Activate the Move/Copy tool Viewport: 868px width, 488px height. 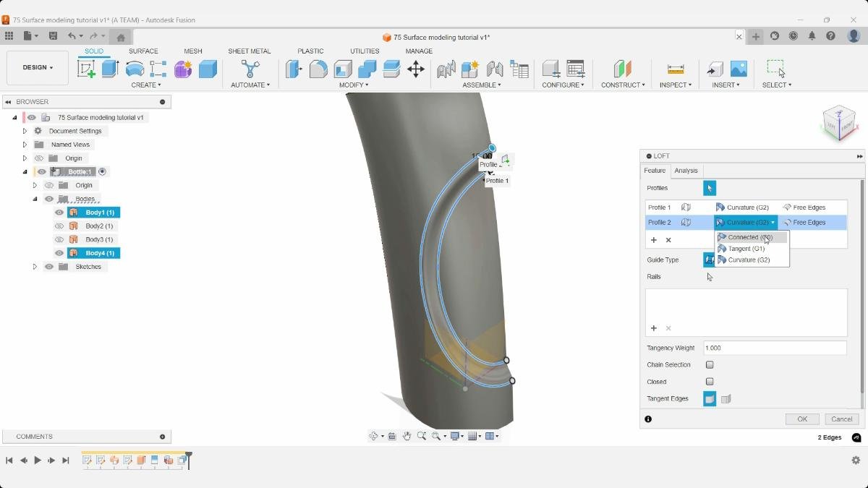(415, 69)
